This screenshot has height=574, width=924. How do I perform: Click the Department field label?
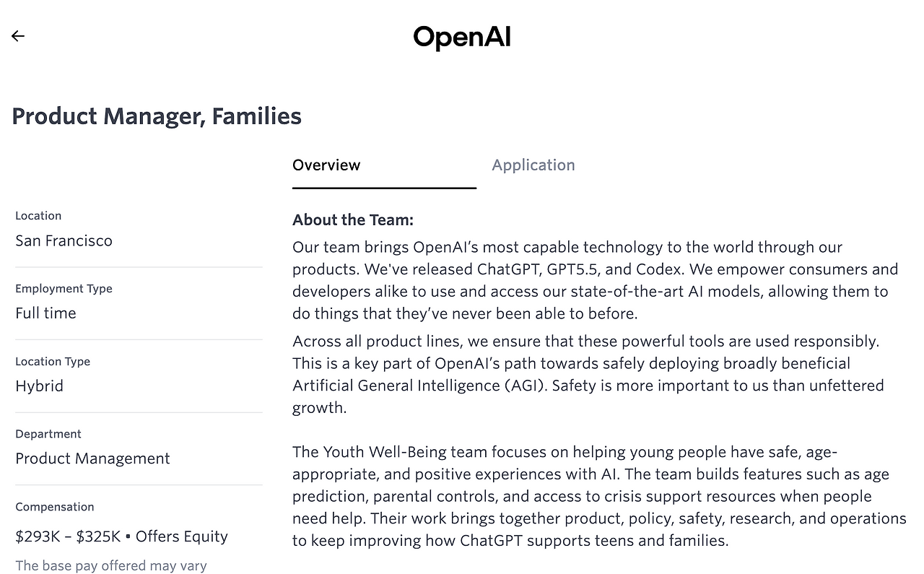click(48, 434)
